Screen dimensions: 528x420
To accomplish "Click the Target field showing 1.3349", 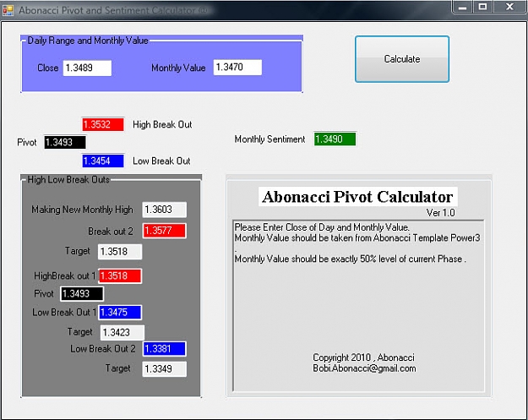I will [165, 368].
